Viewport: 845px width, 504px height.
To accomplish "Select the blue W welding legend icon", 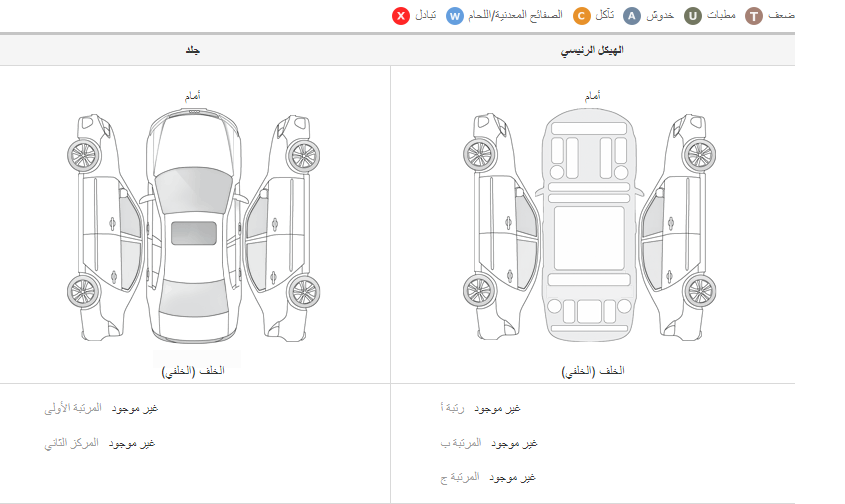I will [x=455, y=16].
